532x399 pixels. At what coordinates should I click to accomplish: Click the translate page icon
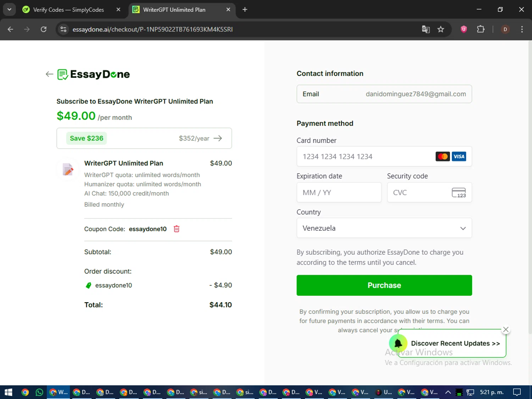(426, 29)
